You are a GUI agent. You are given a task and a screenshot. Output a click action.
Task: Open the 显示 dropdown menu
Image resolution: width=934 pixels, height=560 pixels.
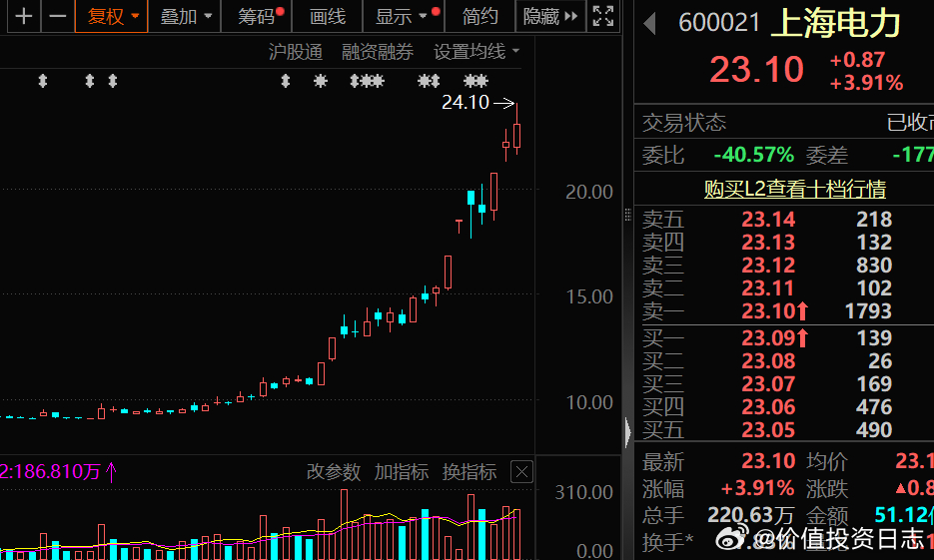(x=404, y=16)
